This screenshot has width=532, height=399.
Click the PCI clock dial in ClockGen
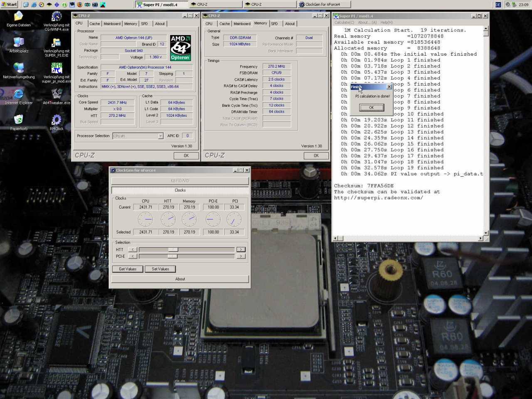point(234,219)
